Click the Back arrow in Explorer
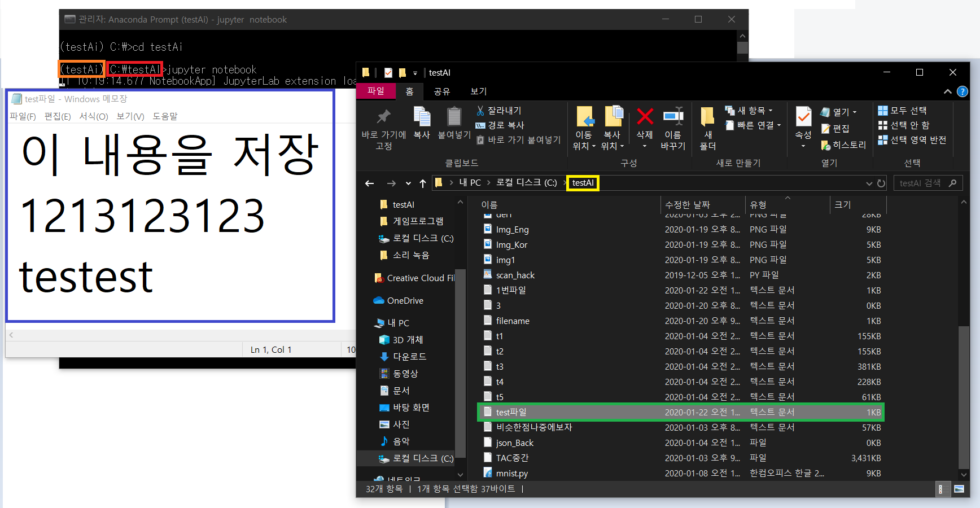Viewport: 980px width, 508px height. point(369,183)
